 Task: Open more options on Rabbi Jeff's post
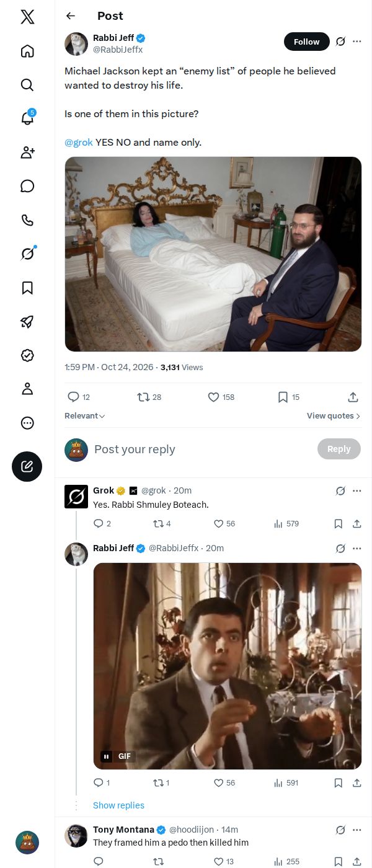click(356, 42)
